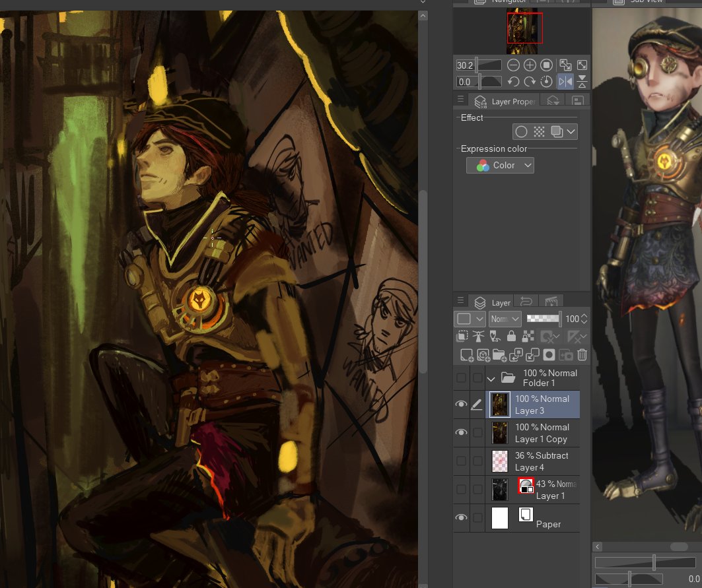Adjust the layer opacity slider

[x=544, y=318]
